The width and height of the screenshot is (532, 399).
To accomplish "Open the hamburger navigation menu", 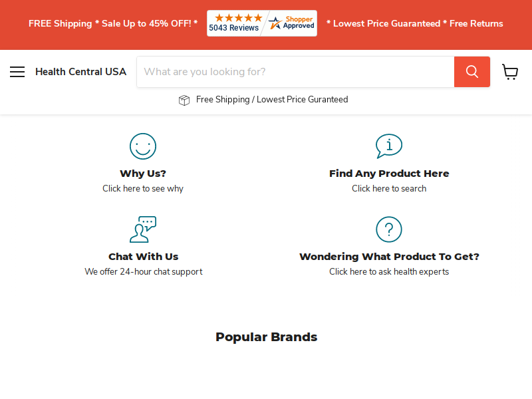I will (17, 72).
